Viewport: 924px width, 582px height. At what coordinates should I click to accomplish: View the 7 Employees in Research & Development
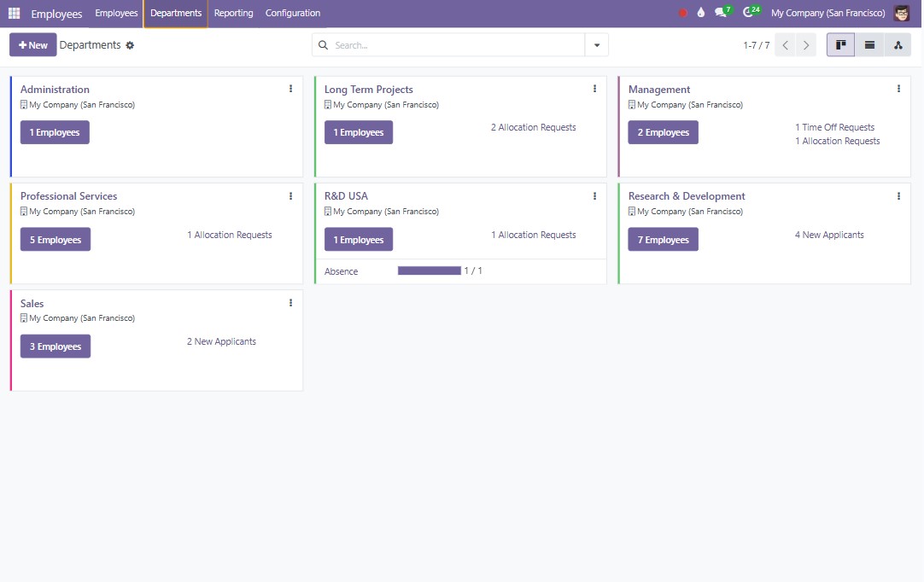pos(664,239)
